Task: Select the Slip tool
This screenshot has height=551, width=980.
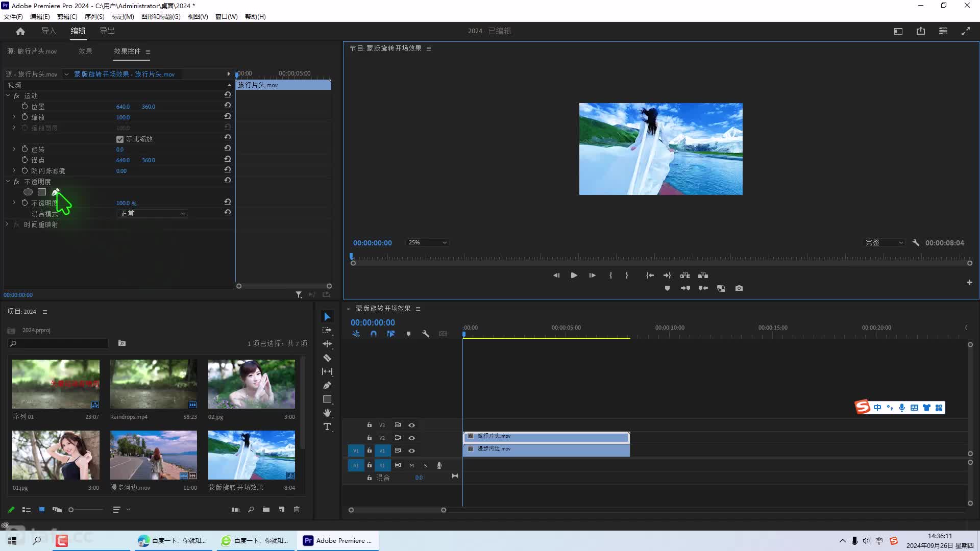Action: click(327, 371)
